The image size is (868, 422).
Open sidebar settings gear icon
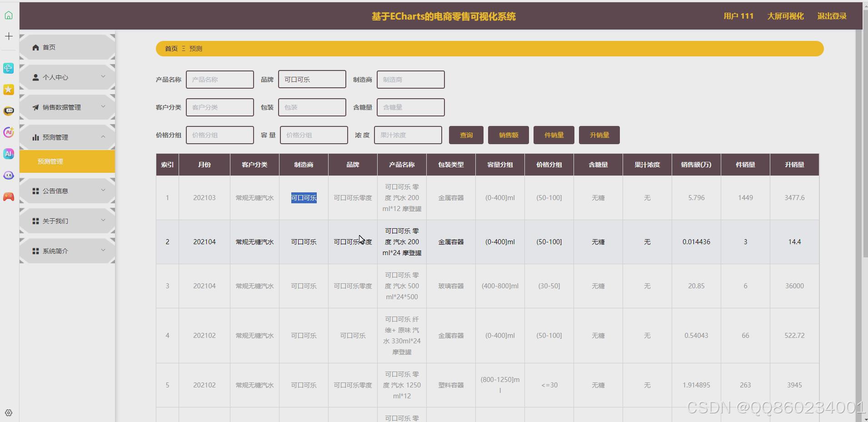tap(9, 413)
